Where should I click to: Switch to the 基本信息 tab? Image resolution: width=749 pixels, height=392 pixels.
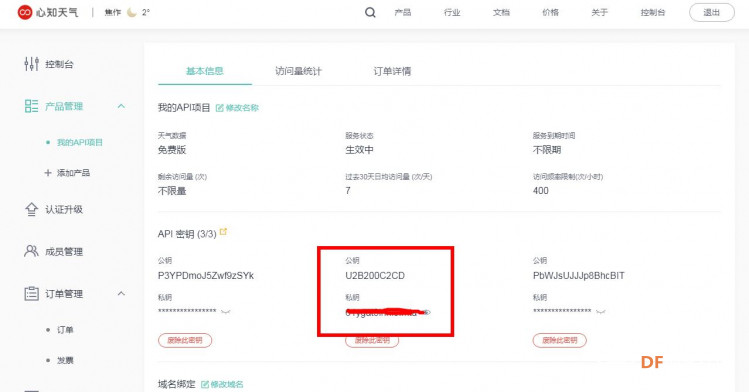[x=205, y=71]
